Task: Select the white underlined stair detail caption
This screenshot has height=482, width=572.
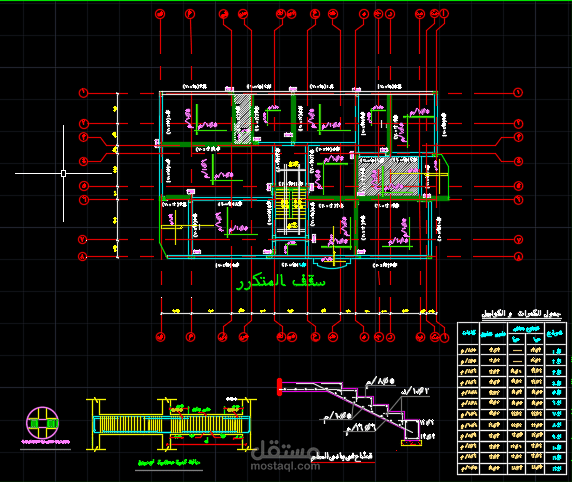Action: click(x=341, y=456)
